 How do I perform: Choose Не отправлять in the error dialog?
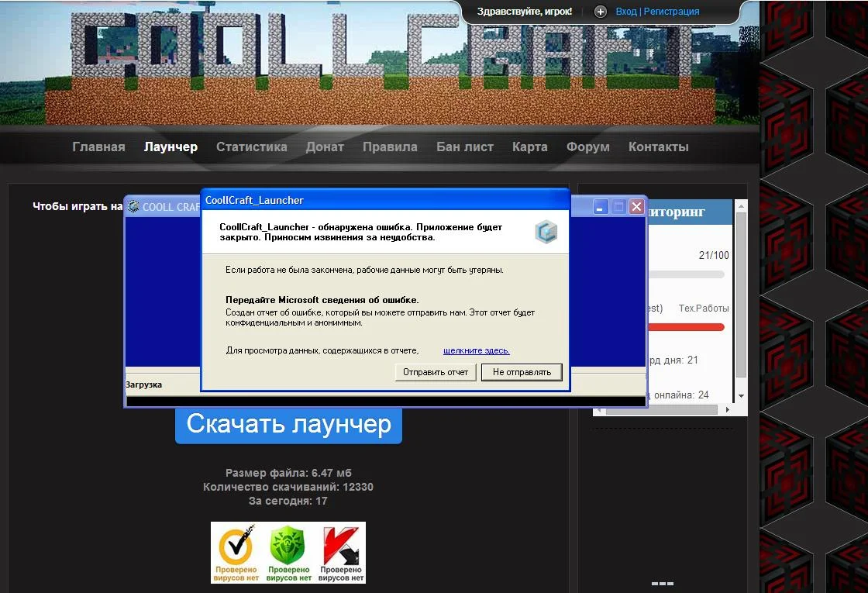click(x=521, y=372)
